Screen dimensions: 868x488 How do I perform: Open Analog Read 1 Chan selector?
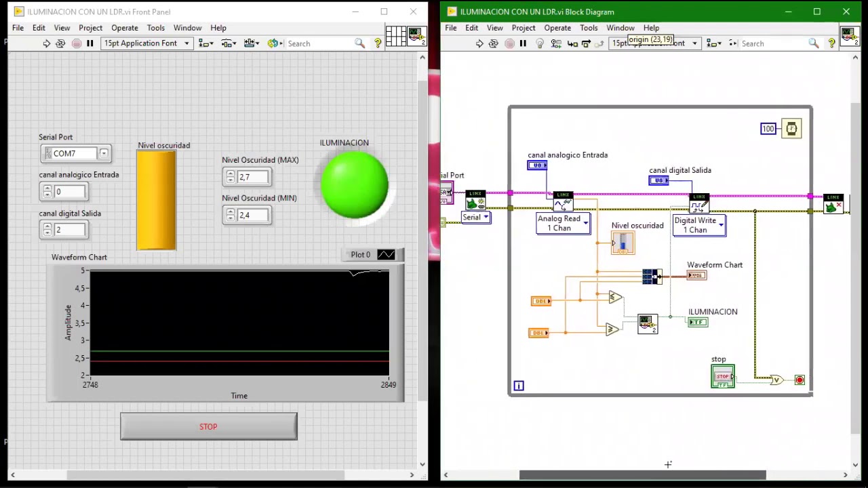point(564,224)
